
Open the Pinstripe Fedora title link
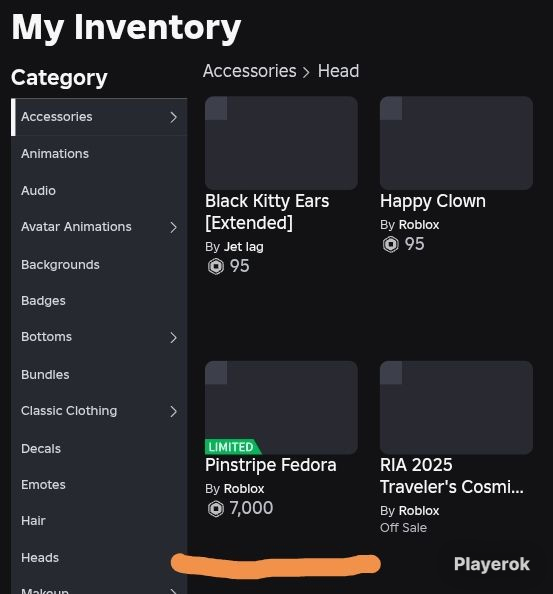tap(270, 465)
